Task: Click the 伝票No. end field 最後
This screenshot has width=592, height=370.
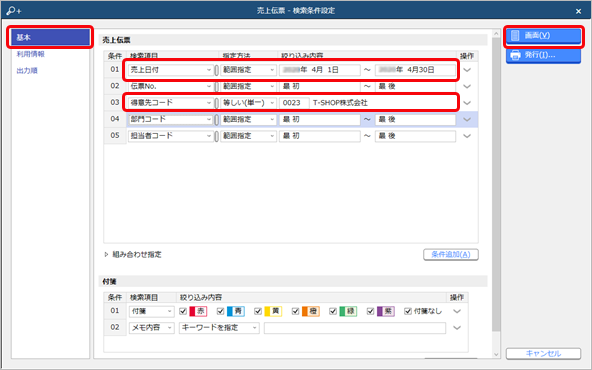Action: coord(415,86)
